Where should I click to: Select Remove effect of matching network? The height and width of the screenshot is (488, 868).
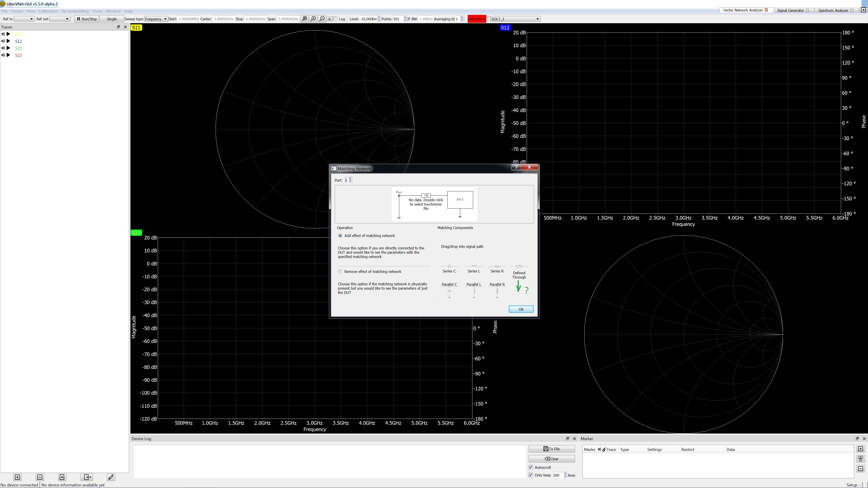(x=340, y=271)
